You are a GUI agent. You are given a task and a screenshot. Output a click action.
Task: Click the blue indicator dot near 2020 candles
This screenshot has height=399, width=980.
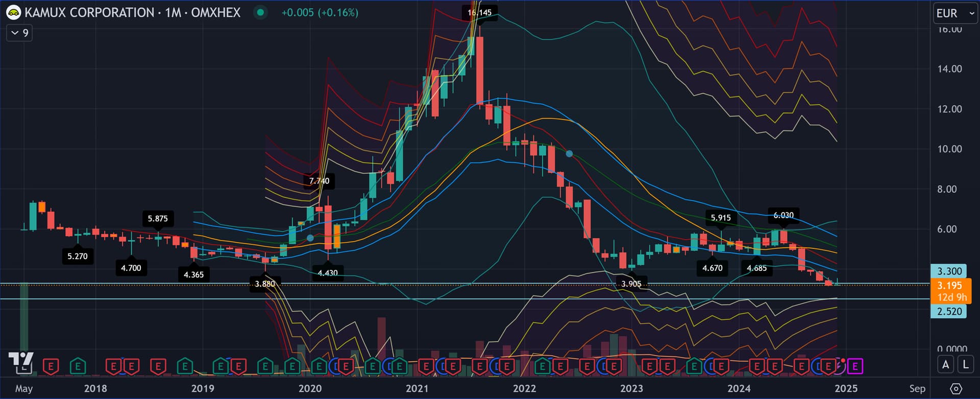click(310, 238)
